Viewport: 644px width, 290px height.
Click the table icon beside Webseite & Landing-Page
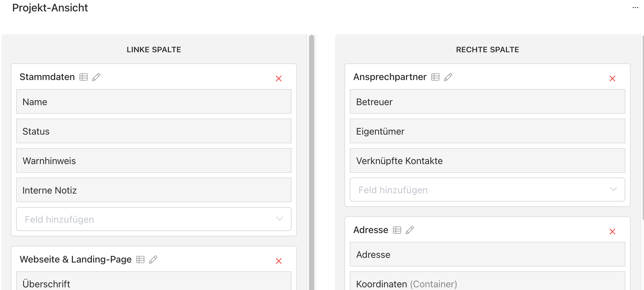(x=140, y=260)
